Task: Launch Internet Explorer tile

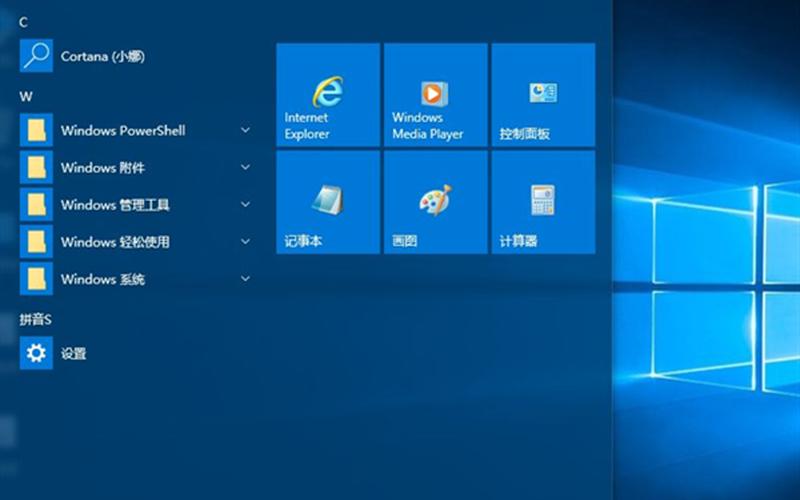Action: coord(328,95)
